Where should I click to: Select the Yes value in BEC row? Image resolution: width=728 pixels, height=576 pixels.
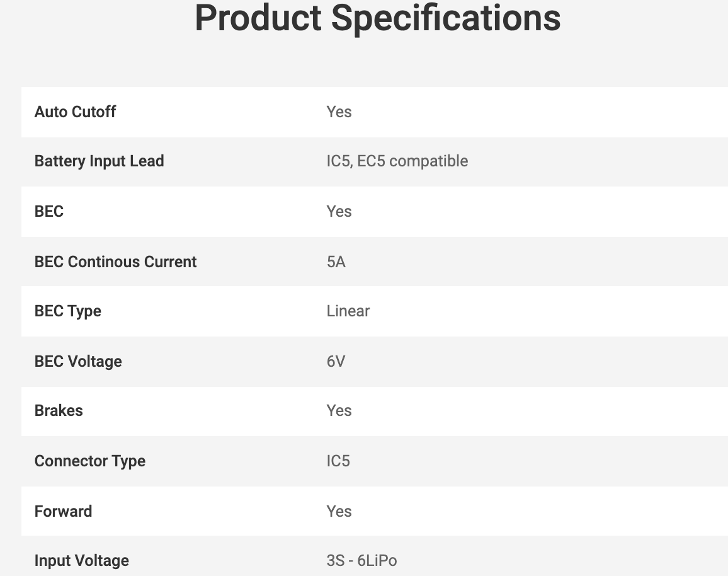339,212
